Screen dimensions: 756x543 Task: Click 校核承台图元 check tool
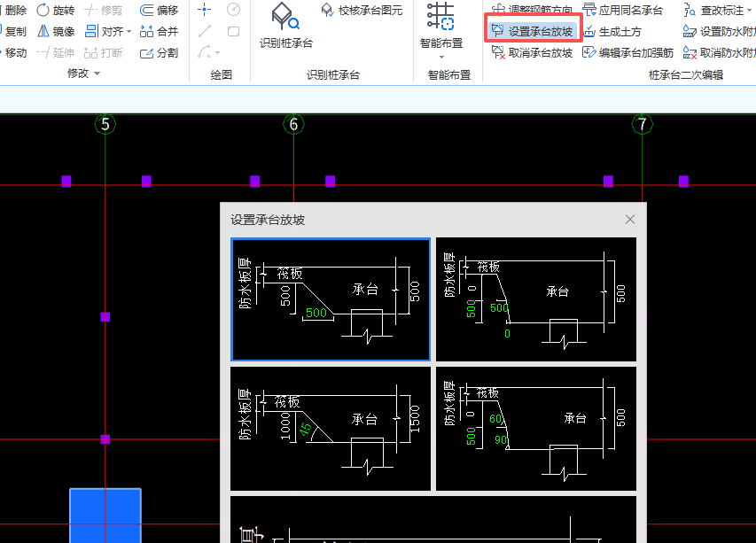[x=362, y=10]
